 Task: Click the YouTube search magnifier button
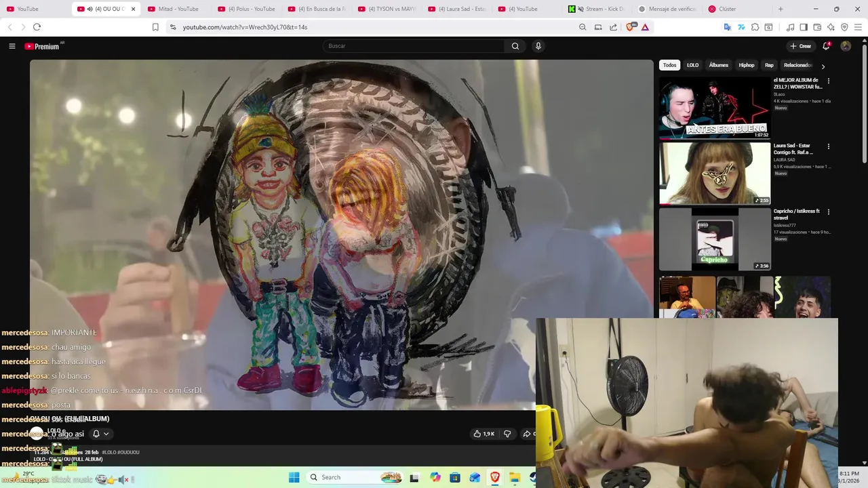point(515,46)
